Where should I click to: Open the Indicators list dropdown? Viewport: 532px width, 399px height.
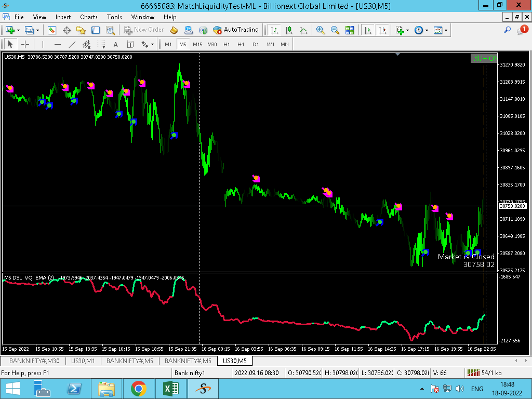pyautogui.click(x=408, y=30)
